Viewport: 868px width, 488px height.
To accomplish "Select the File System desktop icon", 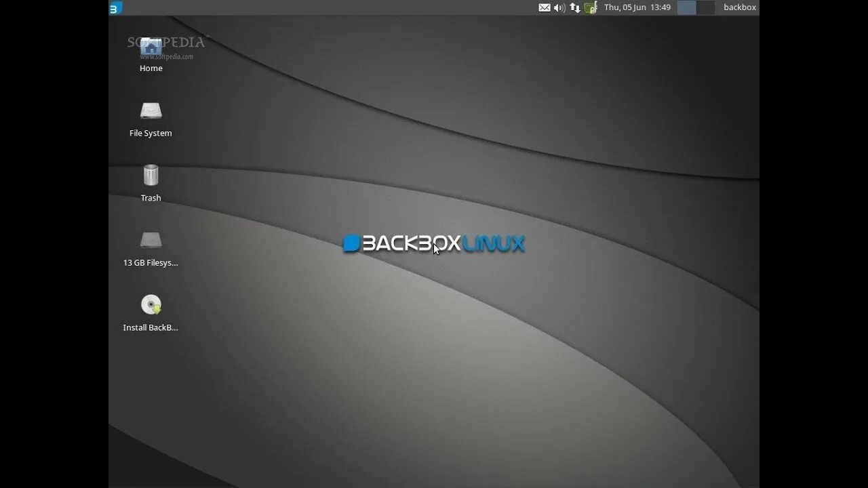I will 151,110.
